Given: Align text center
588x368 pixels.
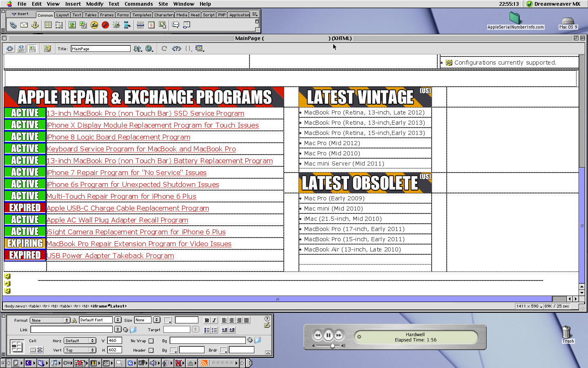Looking at the screenshot, I should coord(232,320).
